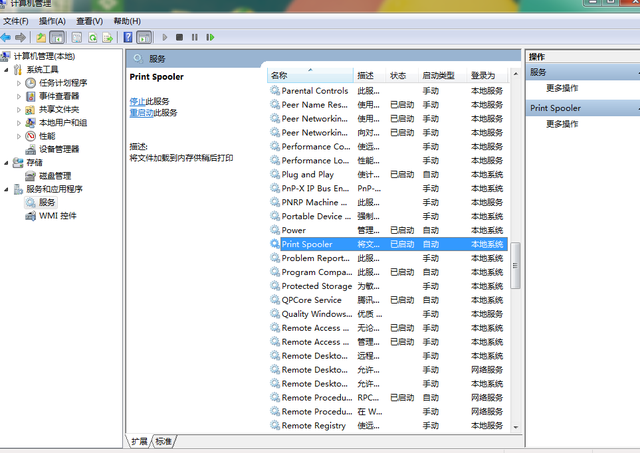
Task: Click 更多操作 under 服务 in actions pane
Action: (562, 88)
